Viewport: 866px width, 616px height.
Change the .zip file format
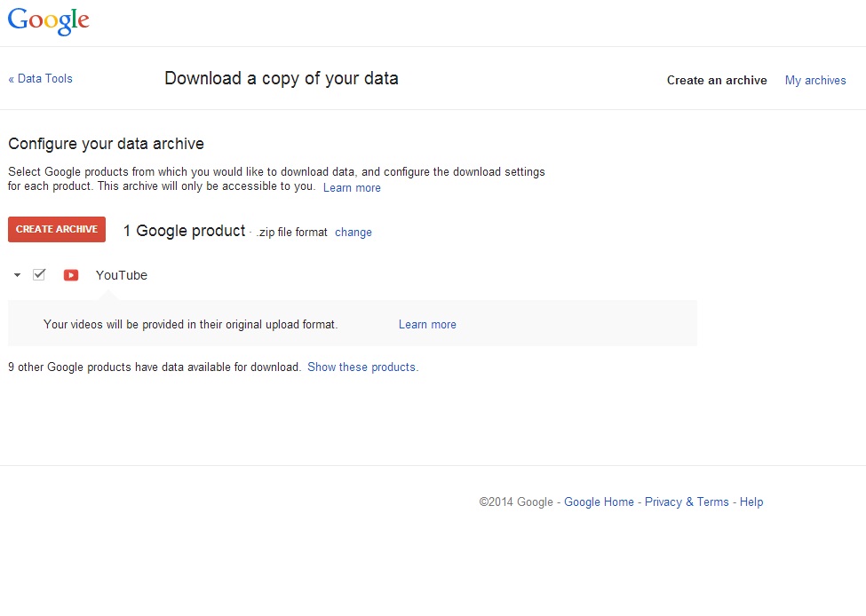(x=354, y=233)
